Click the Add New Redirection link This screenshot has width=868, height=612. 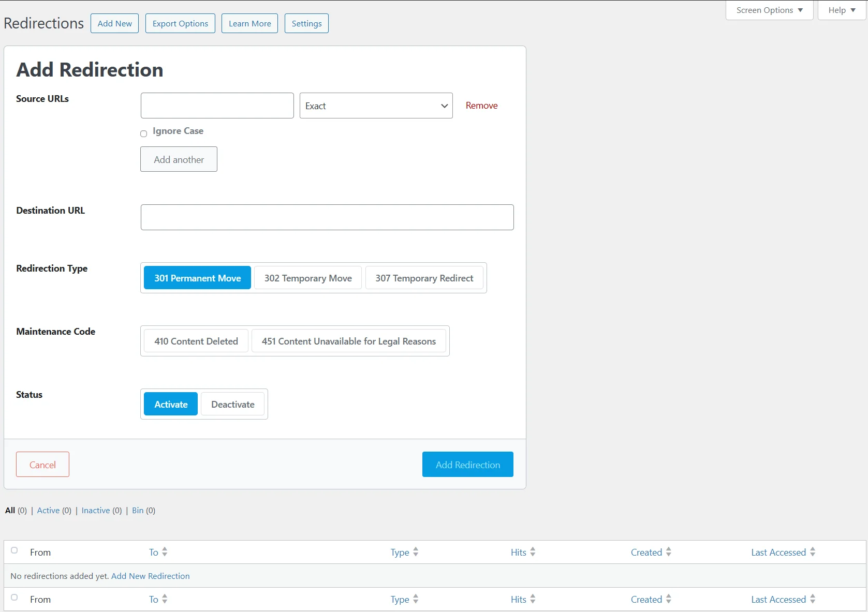151,576
